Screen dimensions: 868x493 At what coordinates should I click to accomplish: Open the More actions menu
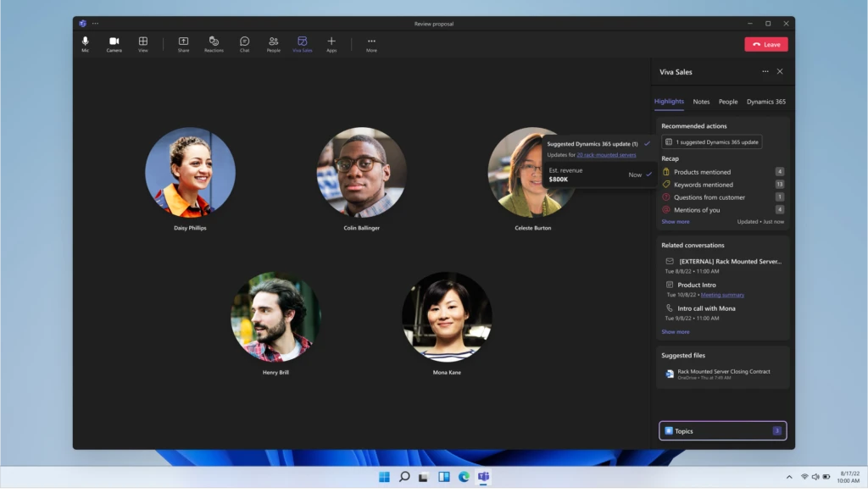(371, 42)
